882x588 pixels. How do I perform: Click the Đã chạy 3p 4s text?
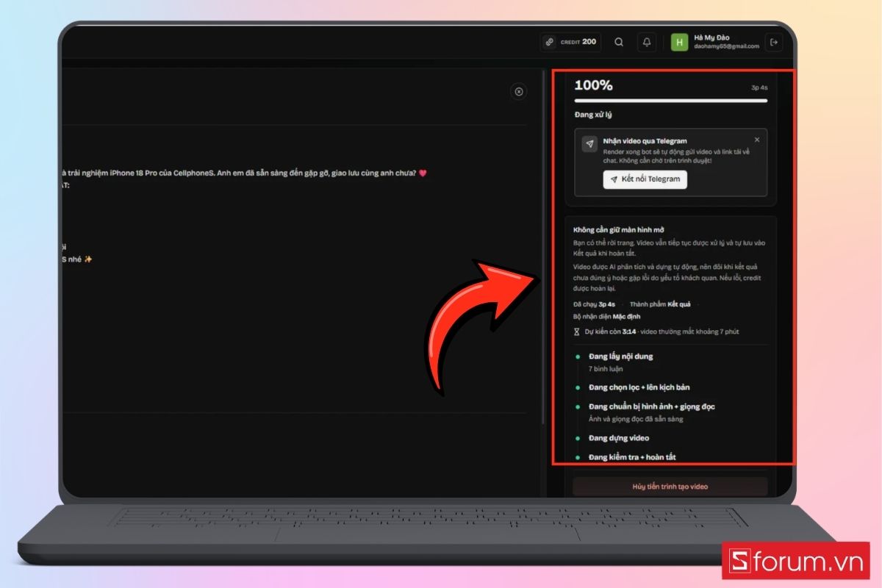[x=594, y=304]
